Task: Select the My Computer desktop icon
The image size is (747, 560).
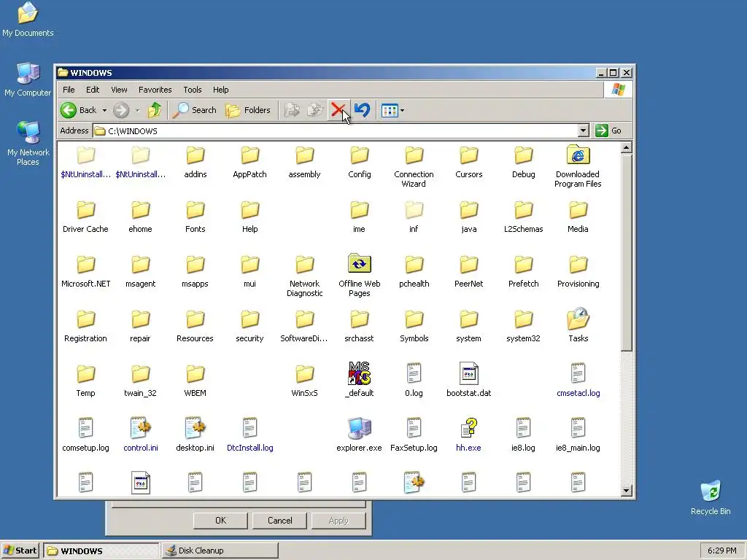Action: (x=28, y=79)
